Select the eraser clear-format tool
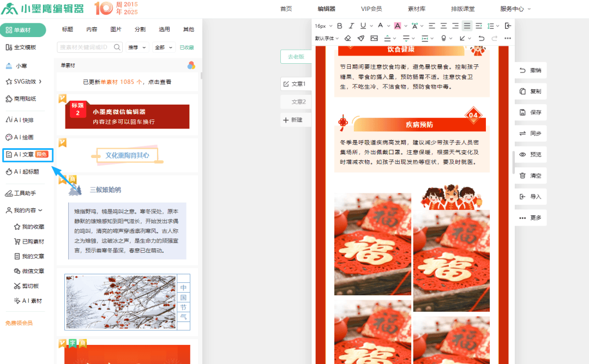589x364 pixels. (347, 38)
